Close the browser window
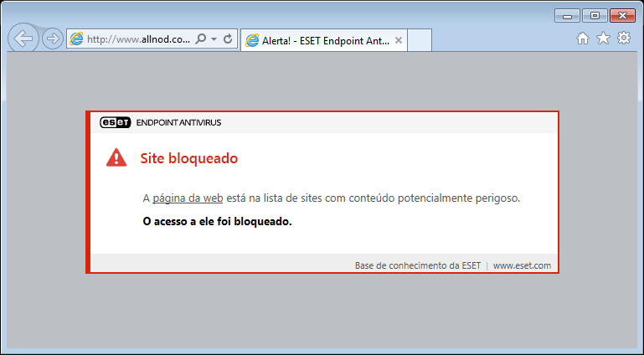 click(622, 16)
